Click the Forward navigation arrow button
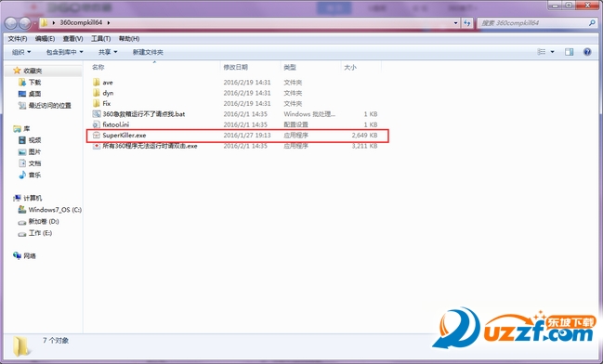This screenshot has height=364, width=603. coord(25,23)
